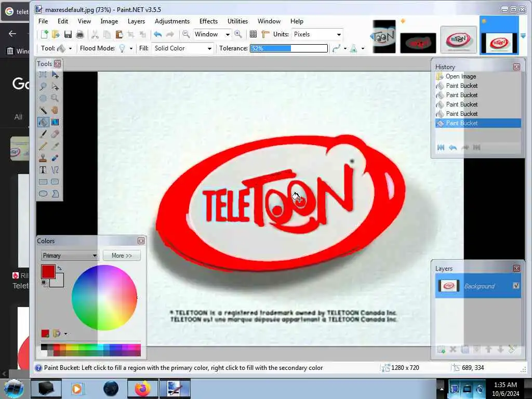Select the Lasso Select tool
The height and width of the screenshot is (399, 532).
click(x=43, y=86)
